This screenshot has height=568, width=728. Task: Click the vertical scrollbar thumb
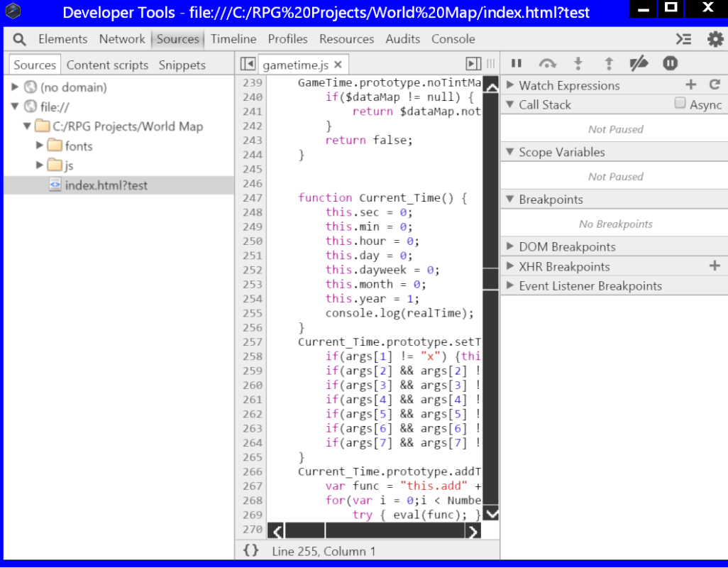tap(491, 278)
